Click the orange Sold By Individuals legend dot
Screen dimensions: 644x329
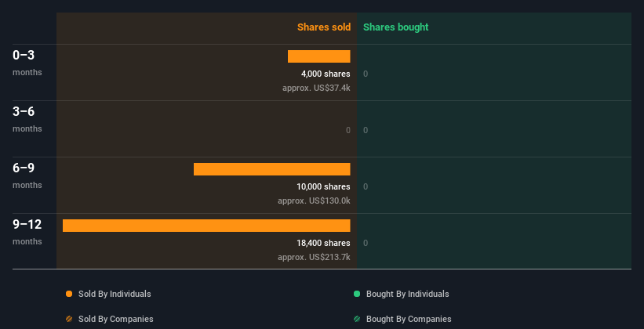click(69, 294)
